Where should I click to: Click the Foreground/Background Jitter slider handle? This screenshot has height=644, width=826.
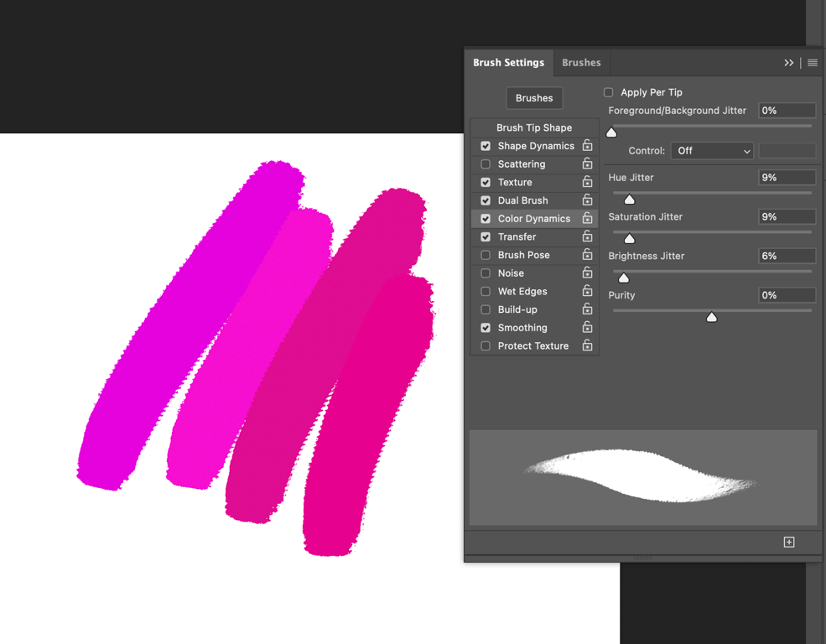(611, 132)
